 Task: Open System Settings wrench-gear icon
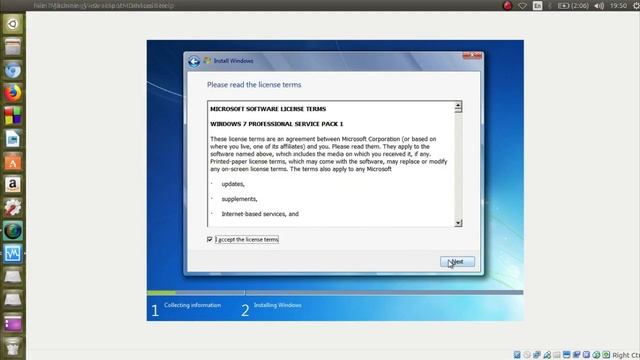tap(13, 208)
